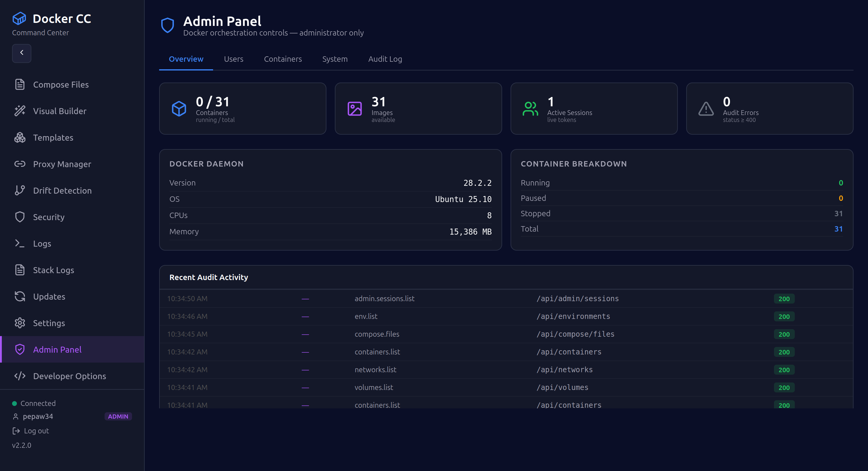Open Drift Detection

[62, 190]
